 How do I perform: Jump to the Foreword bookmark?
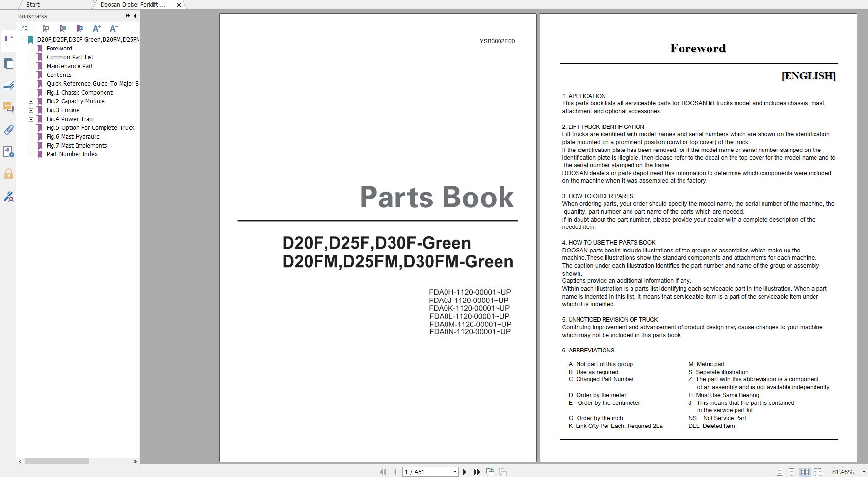click(x=59, y=49)
